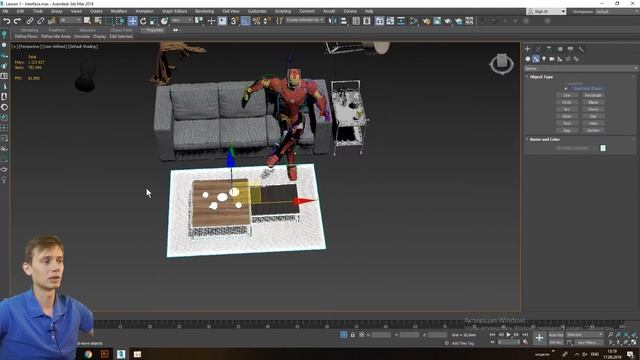The width and height of the screenshot is (640, 360).
Task: Collapse the Object Type rollout
Action: point(541,77)
